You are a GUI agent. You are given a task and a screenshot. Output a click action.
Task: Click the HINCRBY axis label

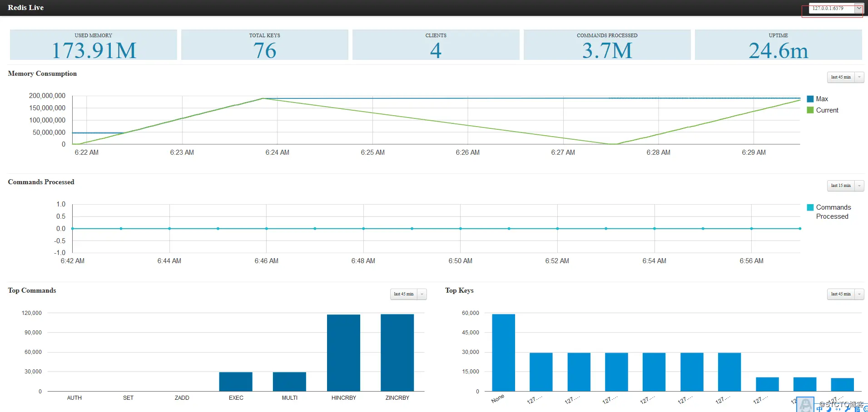[344, 398]
